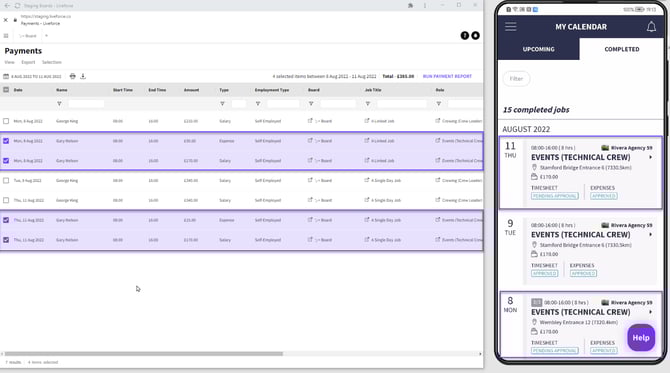Image resolution: width=670 pixels, height=373 pixels.
Task: Expand the Tuesday 9 job card arrow
Action: [650, 235]
